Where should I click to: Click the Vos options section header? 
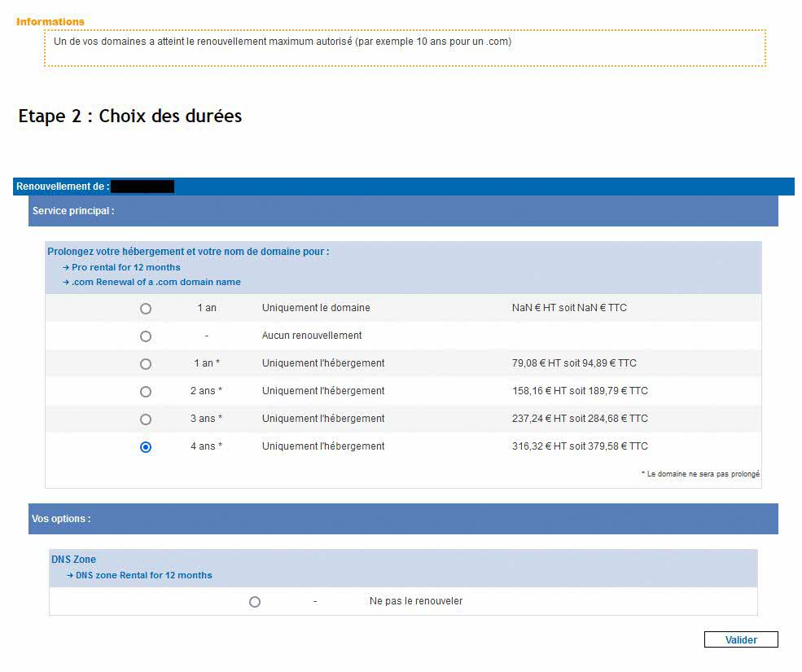61,519
